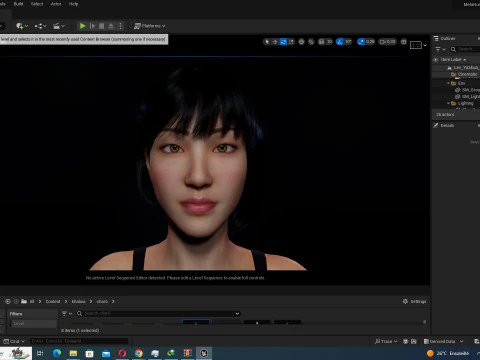Open Content Browser filter icon dropdown
The width and height of the screenshot is (480, 360).
tap(67, 313)
